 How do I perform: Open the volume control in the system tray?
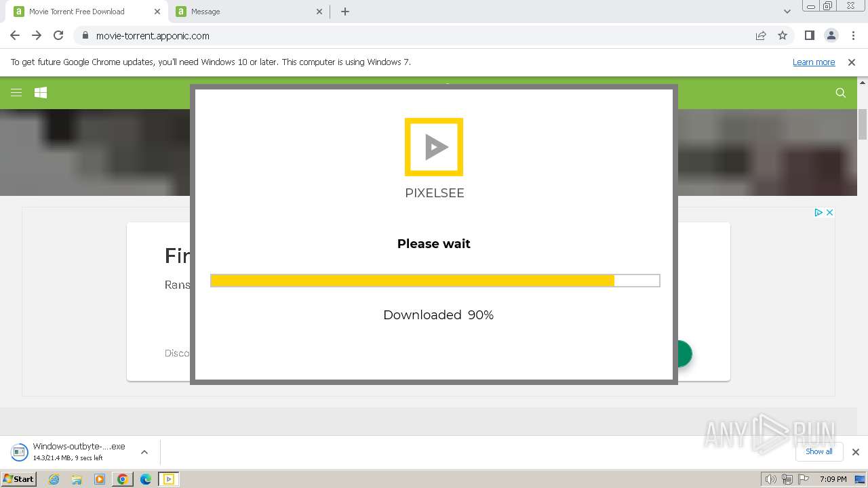pos(770,479)
